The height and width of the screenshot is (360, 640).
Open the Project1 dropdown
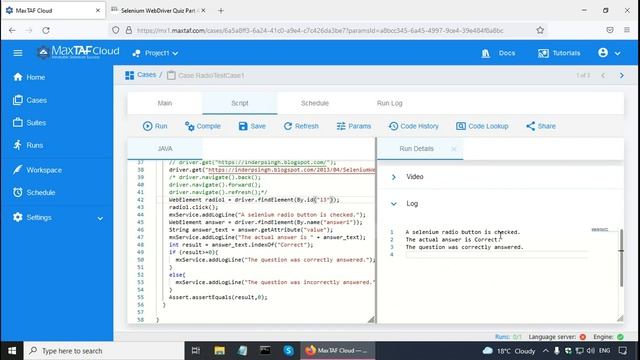pos(156,53)
